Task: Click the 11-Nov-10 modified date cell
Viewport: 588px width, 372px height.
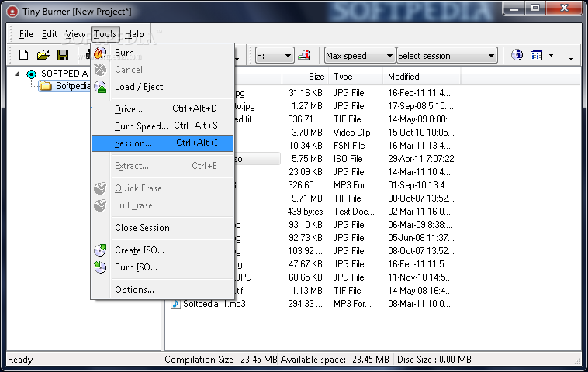Action: (x=420, y=277)
